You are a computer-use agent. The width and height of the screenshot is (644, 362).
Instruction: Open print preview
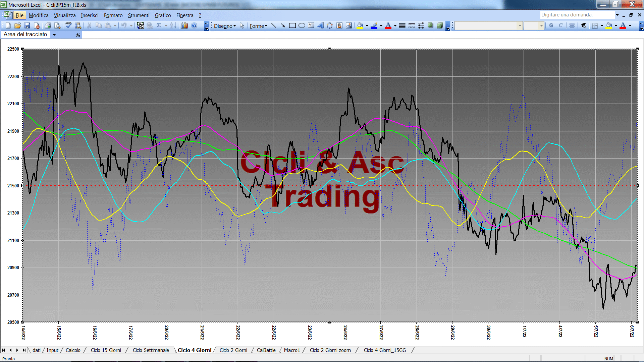pos(57,26)
